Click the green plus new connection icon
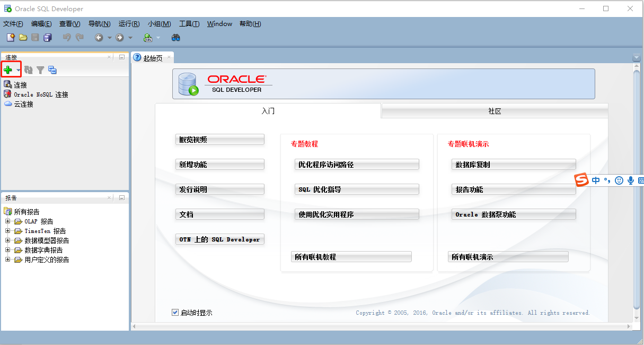 9,70
